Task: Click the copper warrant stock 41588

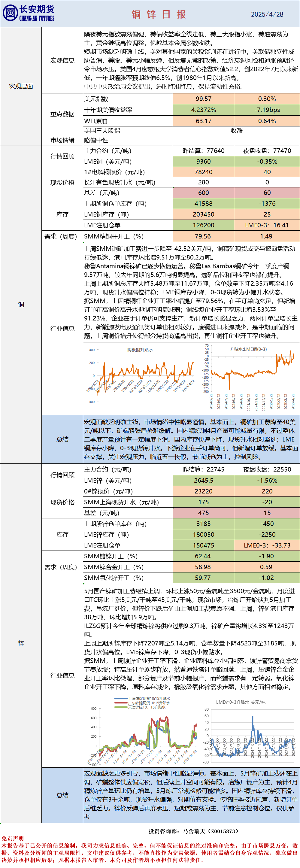Action: coord(204,204)
